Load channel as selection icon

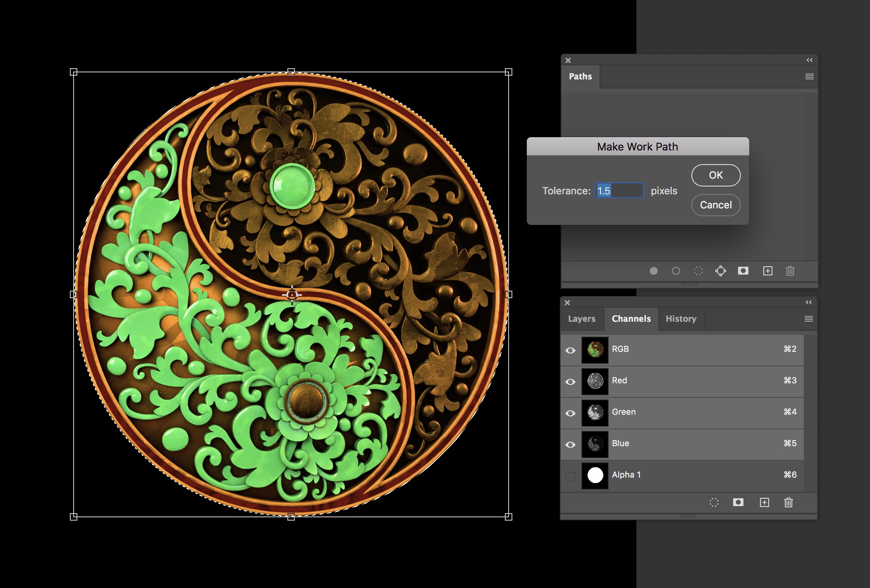[714, 502]
